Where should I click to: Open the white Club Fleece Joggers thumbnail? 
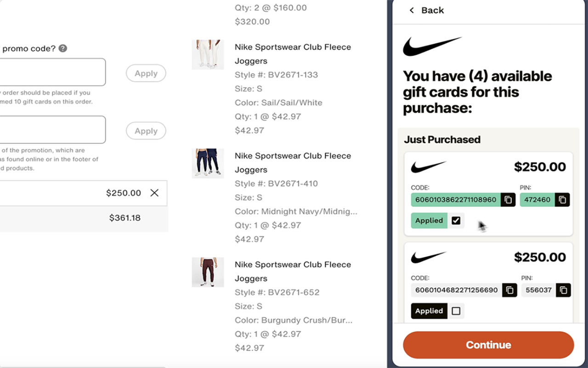tap(208, 54)
